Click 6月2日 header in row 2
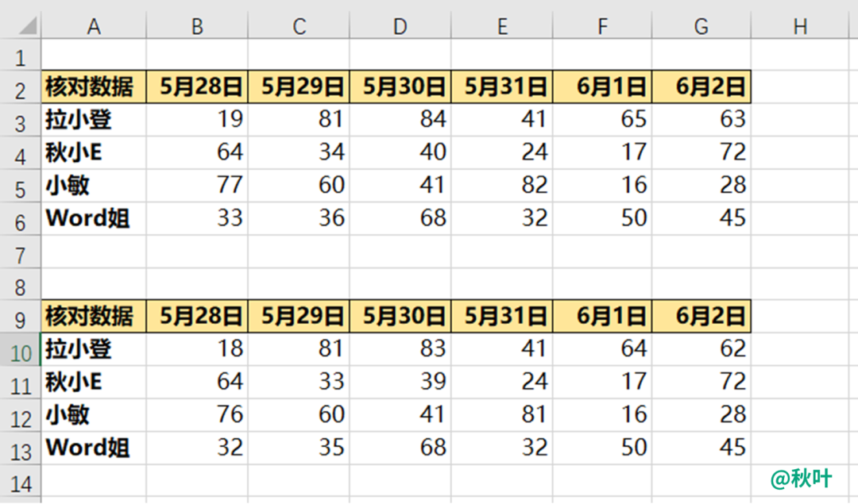The image size is (858, 504). pyautogui.click(x=701, y=87)
